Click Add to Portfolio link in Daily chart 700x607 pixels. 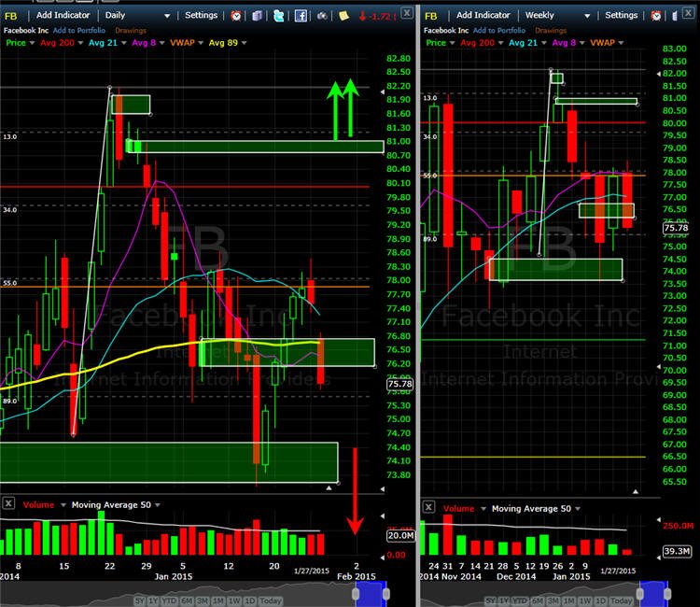pos(79,31)
